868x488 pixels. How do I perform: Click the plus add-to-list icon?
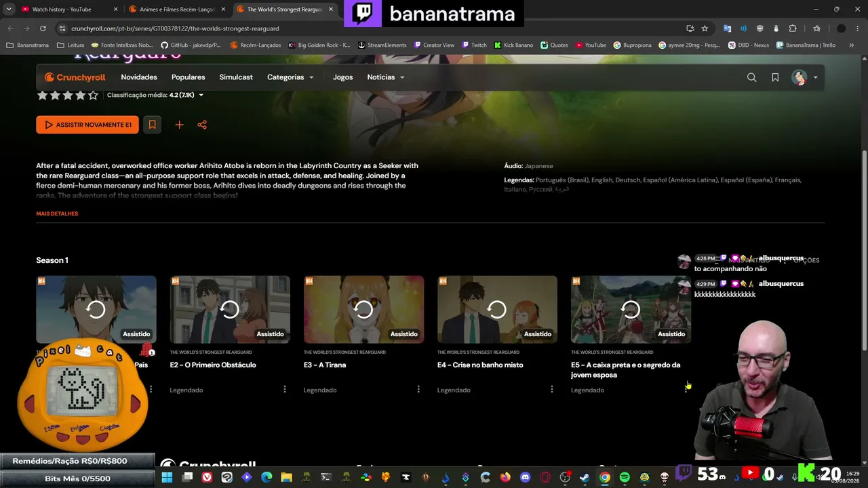(179, 125)
